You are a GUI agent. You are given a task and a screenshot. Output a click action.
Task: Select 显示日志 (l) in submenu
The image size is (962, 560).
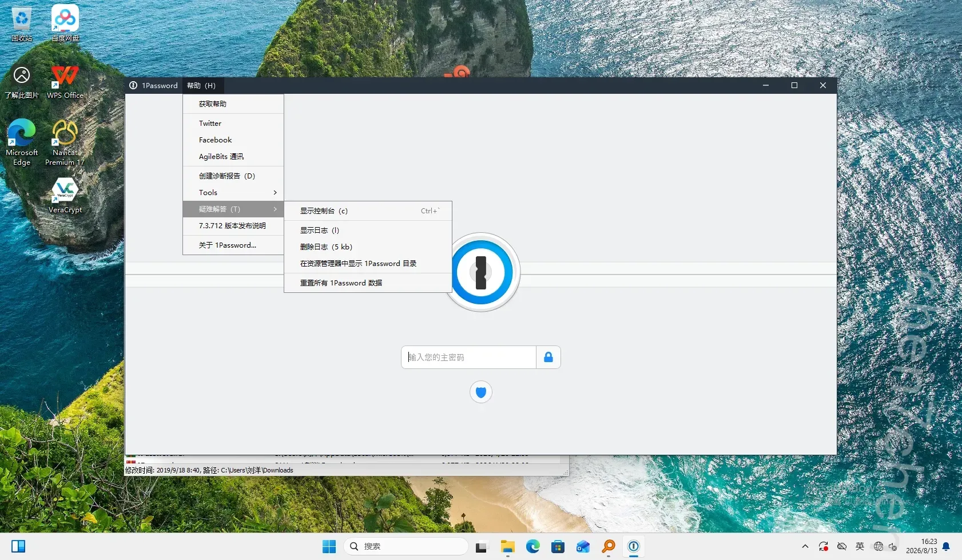[368, 231]
